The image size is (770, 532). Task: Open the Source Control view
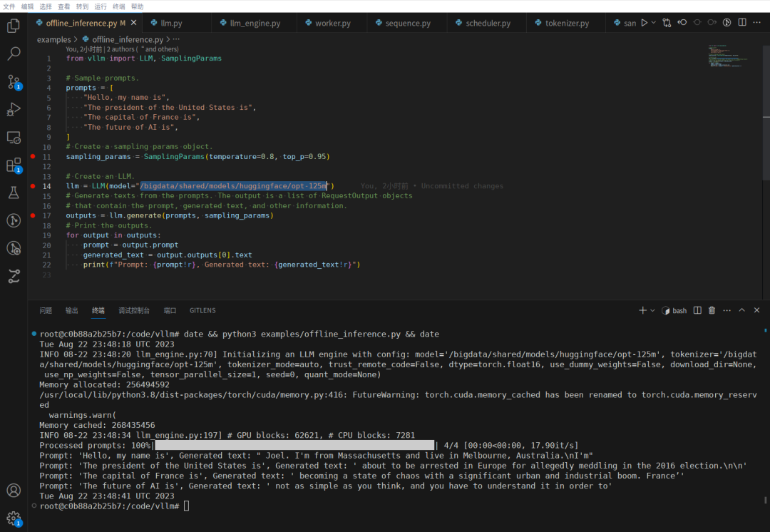coord(14,81)
